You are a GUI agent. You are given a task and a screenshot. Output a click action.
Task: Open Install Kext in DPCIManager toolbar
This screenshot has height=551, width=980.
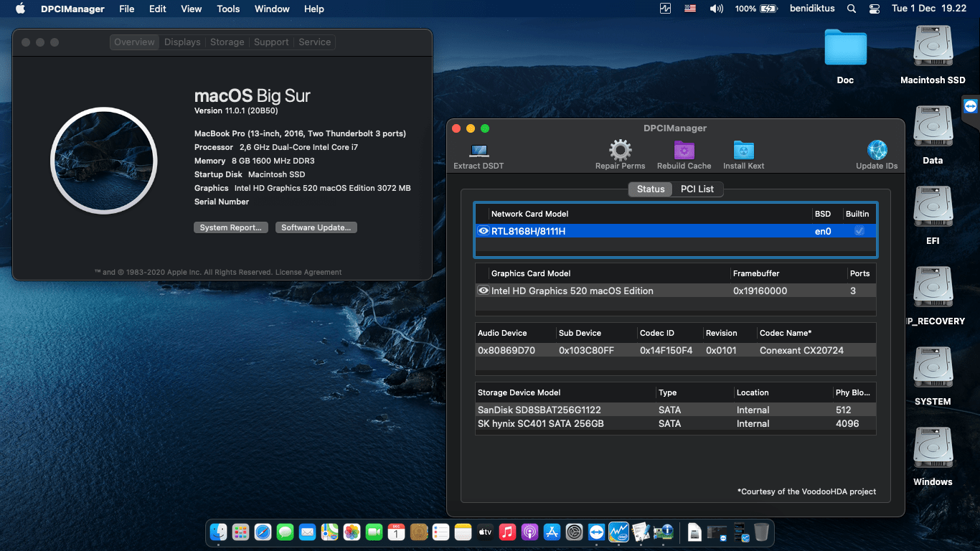[743, 150]
